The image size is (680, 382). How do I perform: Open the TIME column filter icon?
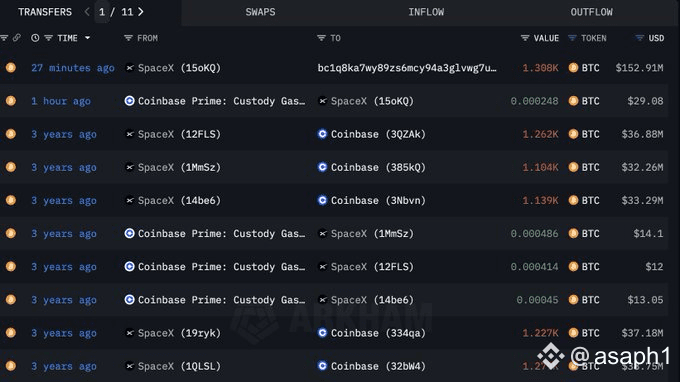(49, 38)
